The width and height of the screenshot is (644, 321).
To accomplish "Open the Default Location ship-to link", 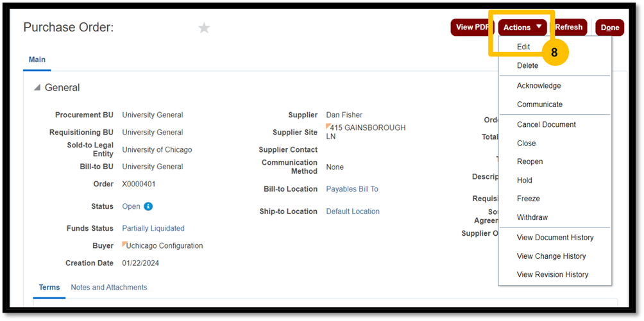I will tap(353, 211).
